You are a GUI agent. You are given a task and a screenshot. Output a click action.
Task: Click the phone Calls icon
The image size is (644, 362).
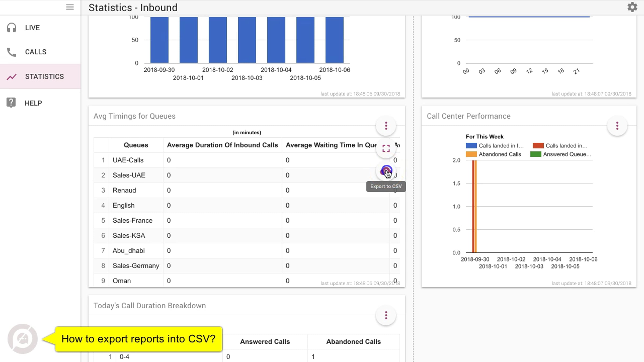tap(12, 52)
